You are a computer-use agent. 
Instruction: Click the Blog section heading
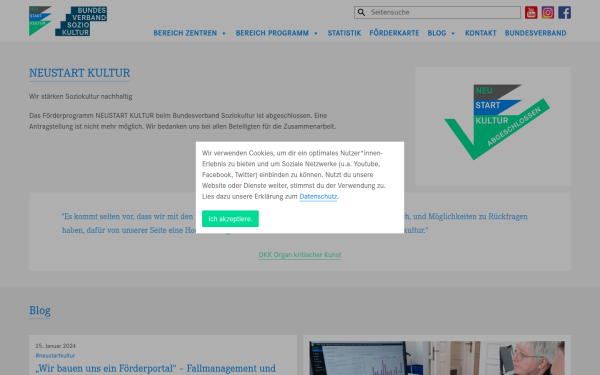point(40,310)
